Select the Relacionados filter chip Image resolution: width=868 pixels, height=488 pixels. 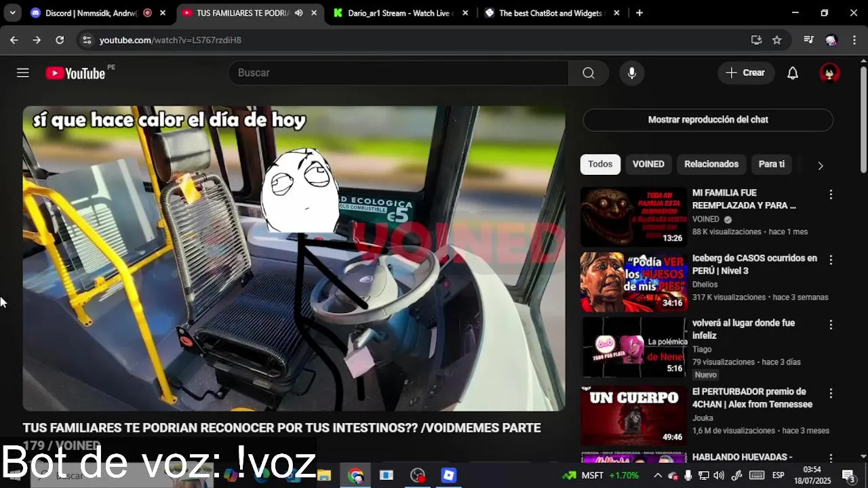711,164
